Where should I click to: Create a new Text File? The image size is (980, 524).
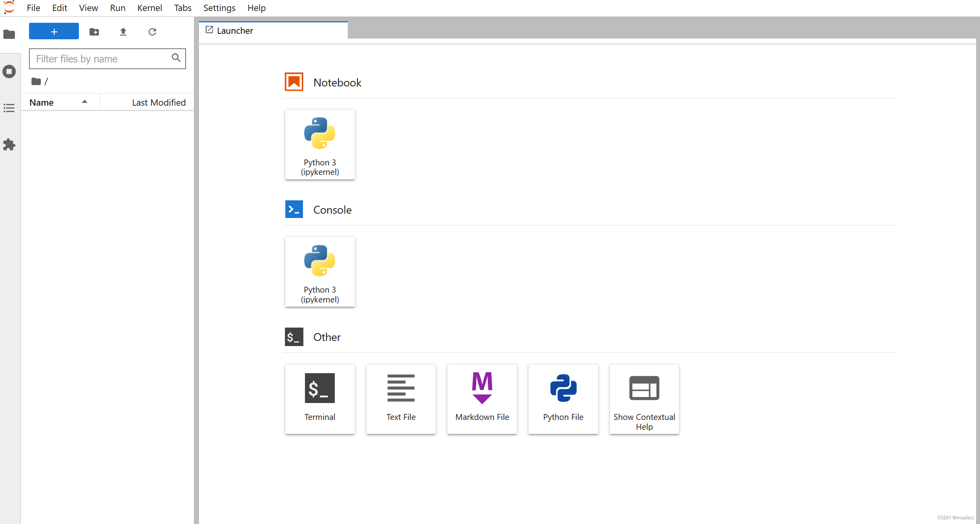pos(401,399)
